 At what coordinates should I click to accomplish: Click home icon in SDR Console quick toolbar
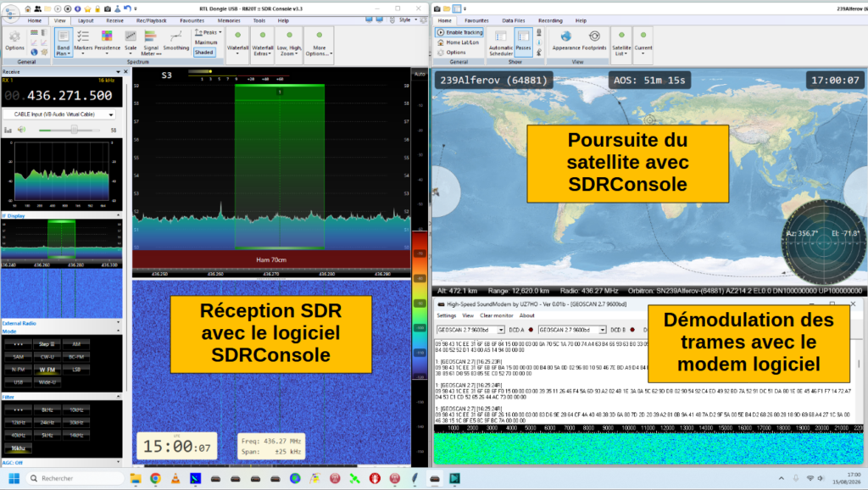point(28,8)
